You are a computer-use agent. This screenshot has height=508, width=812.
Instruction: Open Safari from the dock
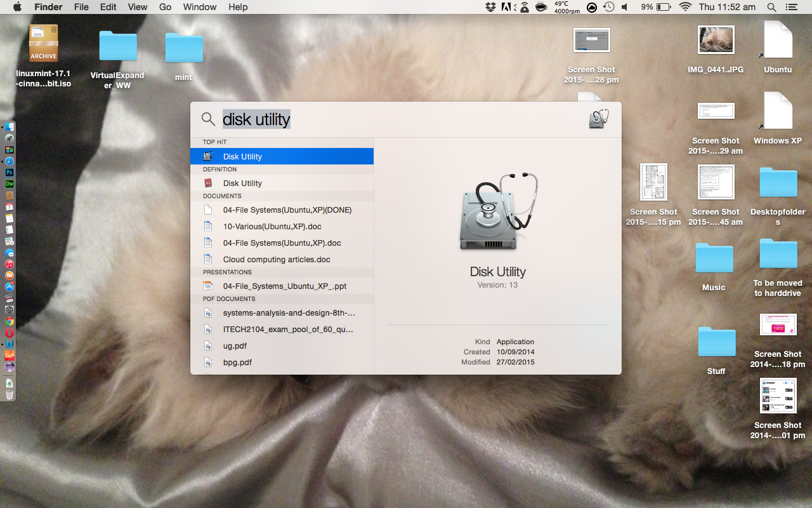pos(10,161)
